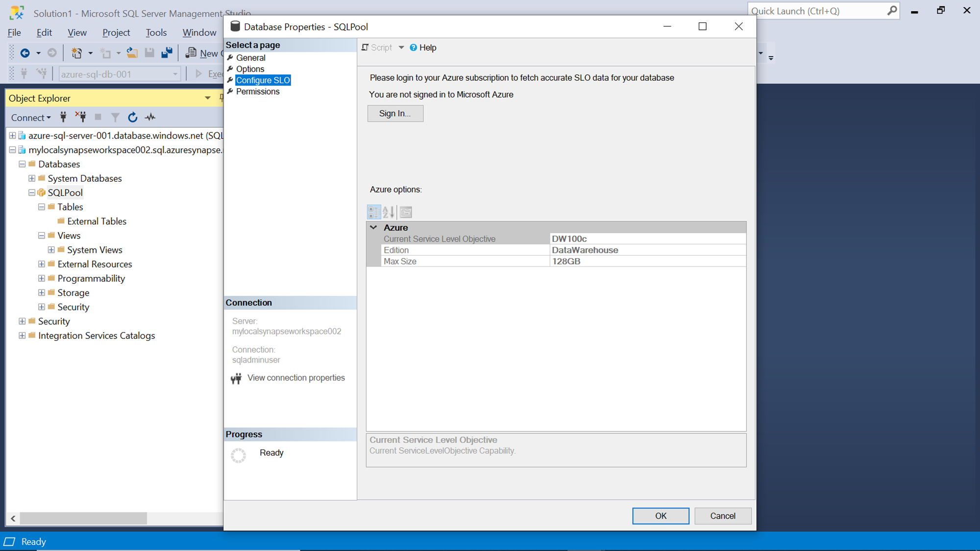The height and width of the screenshot is (551, 980).
Task: Open the Project menu
Action: coord(116,32)
